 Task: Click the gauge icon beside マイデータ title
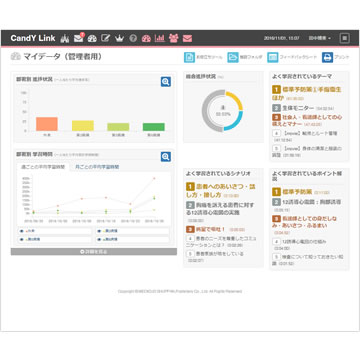click(16, 56)
